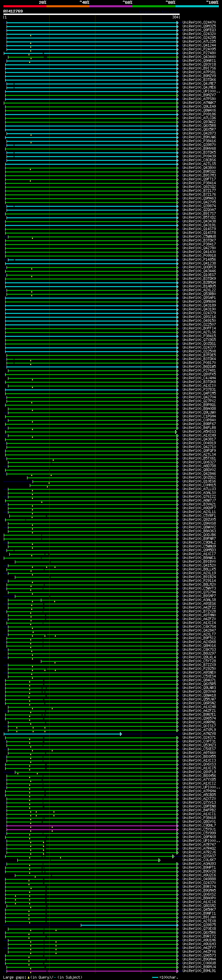
Task: Open hit UniRef100_Q42873
Action: pos(199,133)
